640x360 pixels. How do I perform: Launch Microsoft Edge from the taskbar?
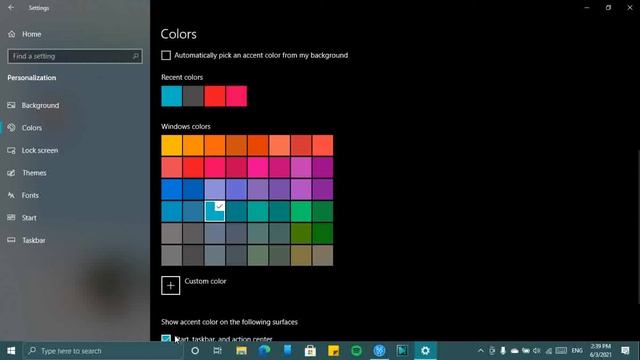click(264, 351)
